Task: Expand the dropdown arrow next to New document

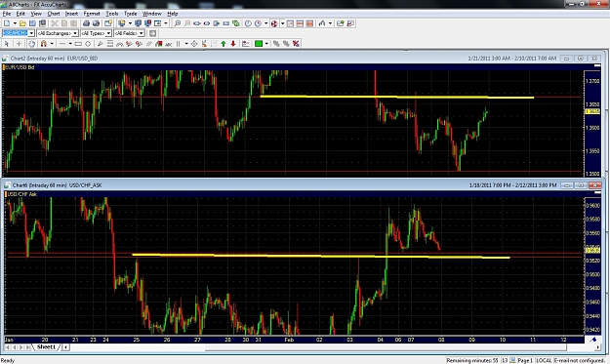Action: [15, 23]
